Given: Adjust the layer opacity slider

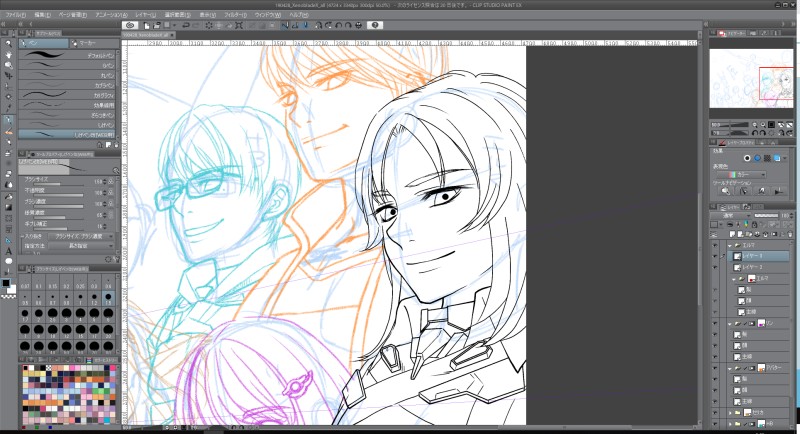Looking at the screenshot, I should tap(766, 216).
